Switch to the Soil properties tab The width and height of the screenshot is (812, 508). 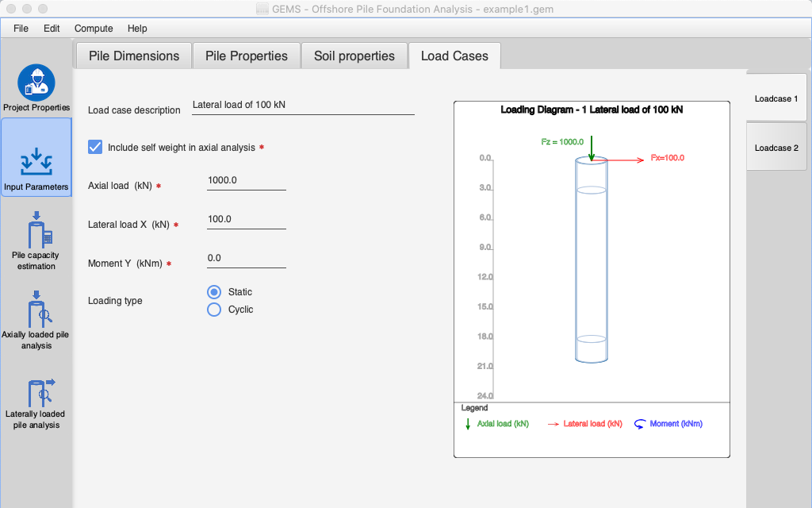[x=354, y=56]
